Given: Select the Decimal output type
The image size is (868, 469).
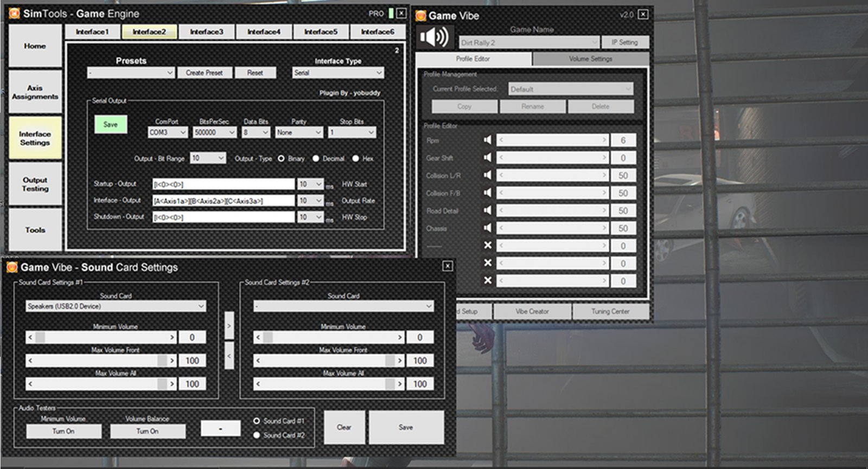Looking at the screenshot, I should click(x=316, y=159).
